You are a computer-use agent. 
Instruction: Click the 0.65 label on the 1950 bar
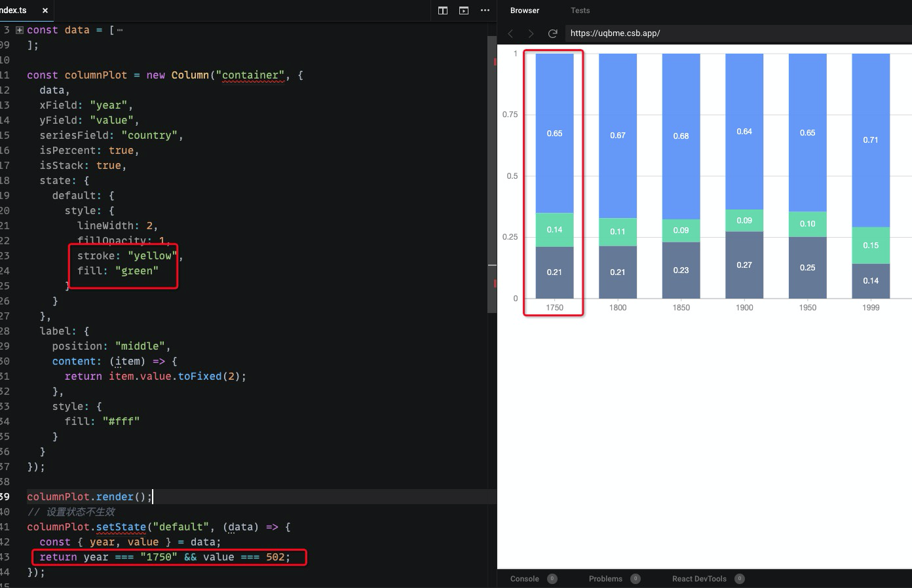point(807,132)
